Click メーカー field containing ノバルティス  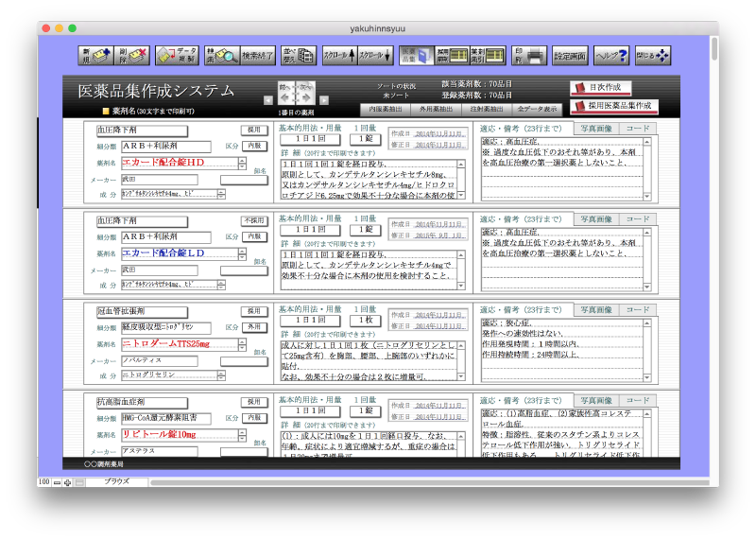159,360
